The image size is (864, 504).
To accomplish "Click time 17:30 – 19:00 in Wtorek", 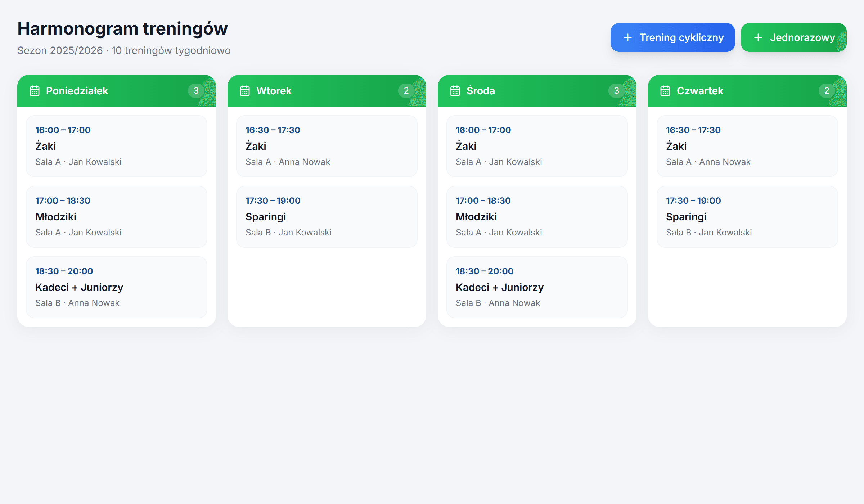I will pyautogui.click(x=273, y=201).
